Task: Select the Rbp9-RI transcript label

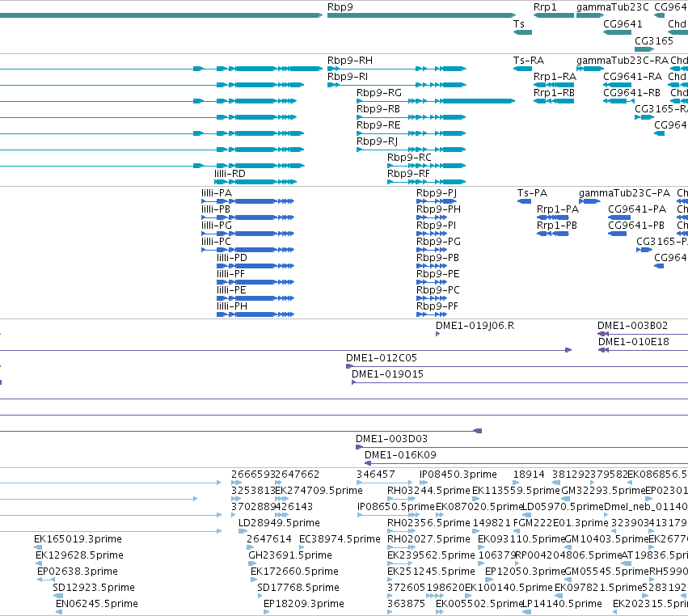Action: coord(348,77)
